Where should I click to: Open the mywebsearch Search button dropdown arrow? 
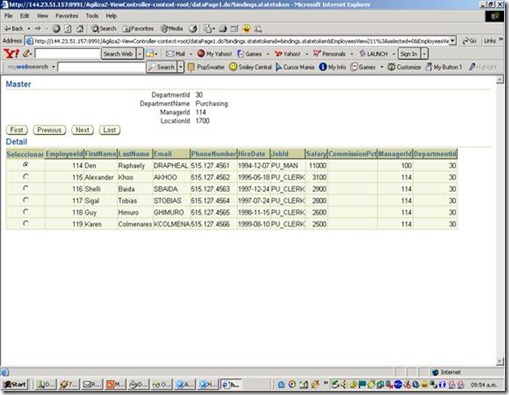pyautogui.click(x=180, y=67)
